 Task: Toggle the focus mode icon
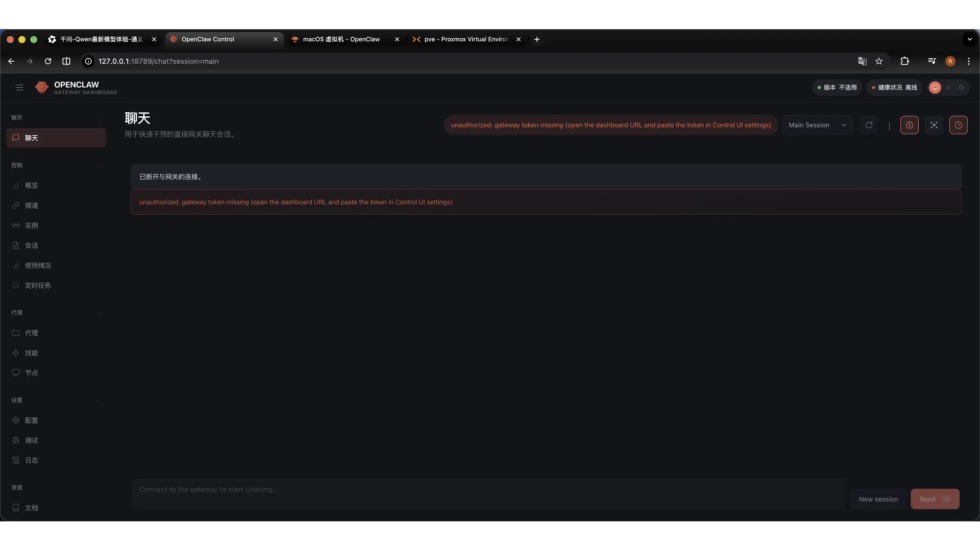click(934, 125)
